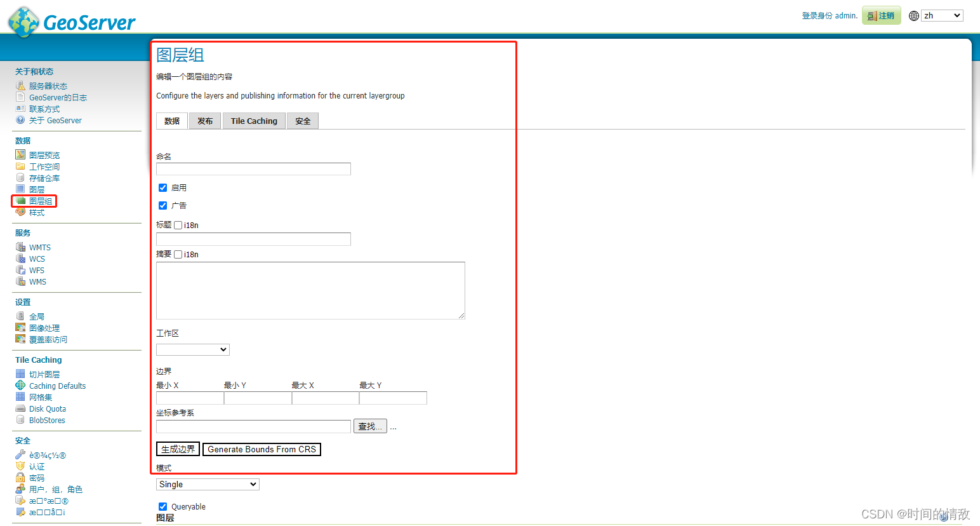Click the 最大 Y bounds field

[x=393, y=398]
